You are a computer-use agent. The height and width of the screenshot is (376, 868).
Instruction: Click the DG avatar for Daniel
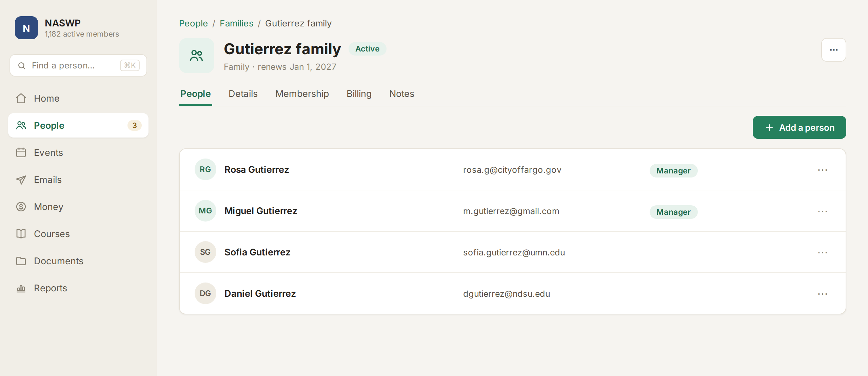point(205,293)
